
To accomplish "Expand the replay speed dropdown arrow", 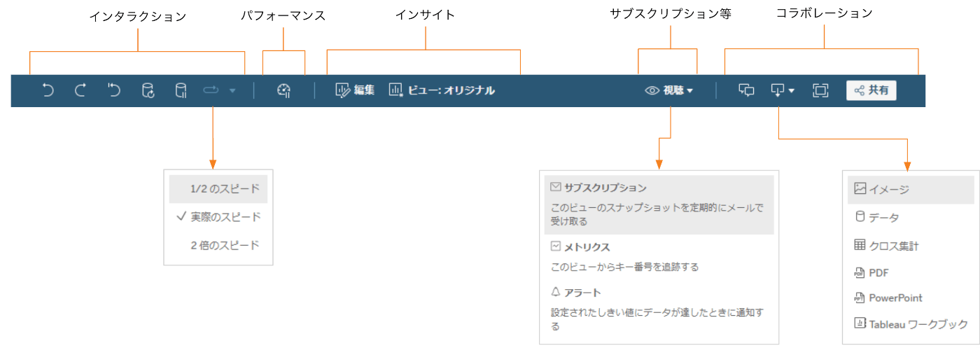I will 232,90.
